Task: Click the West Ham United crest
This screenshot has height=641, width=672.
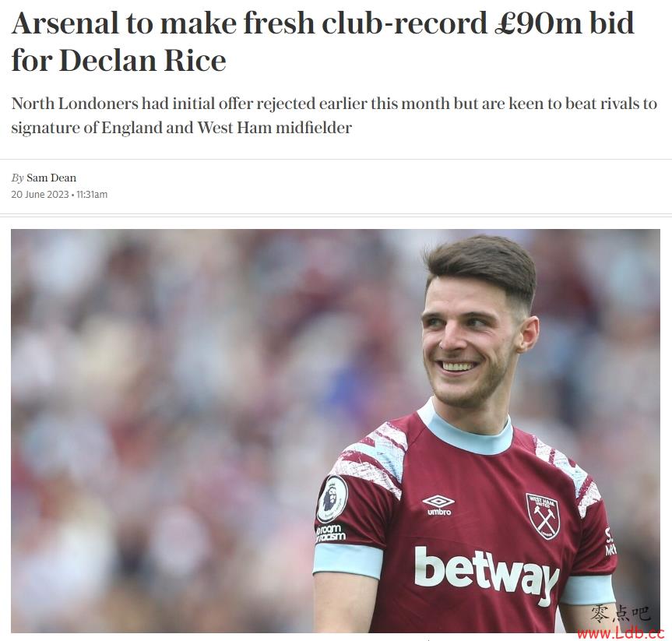Action: pos(542,516)
